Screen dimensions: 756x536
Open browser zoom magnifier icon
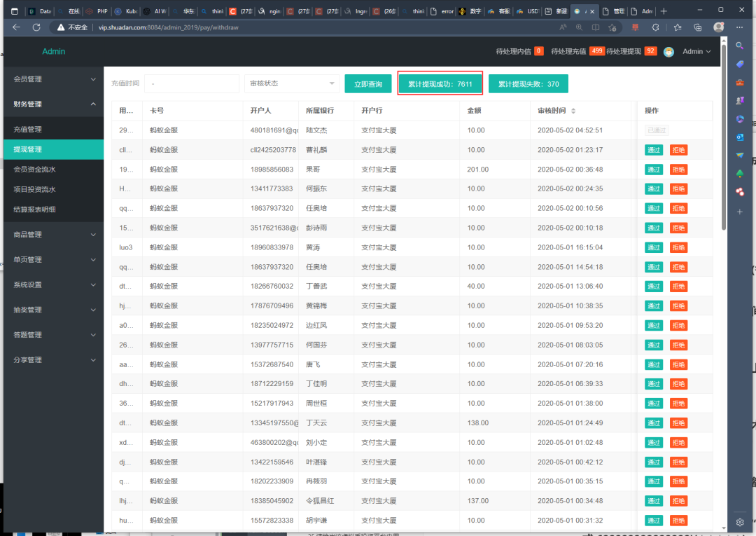click(579, 27)
